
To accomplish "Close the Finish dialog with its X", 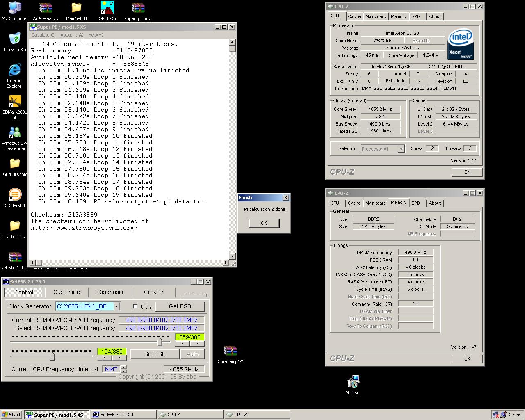I will pyautogui.click(x=286, y=198).
